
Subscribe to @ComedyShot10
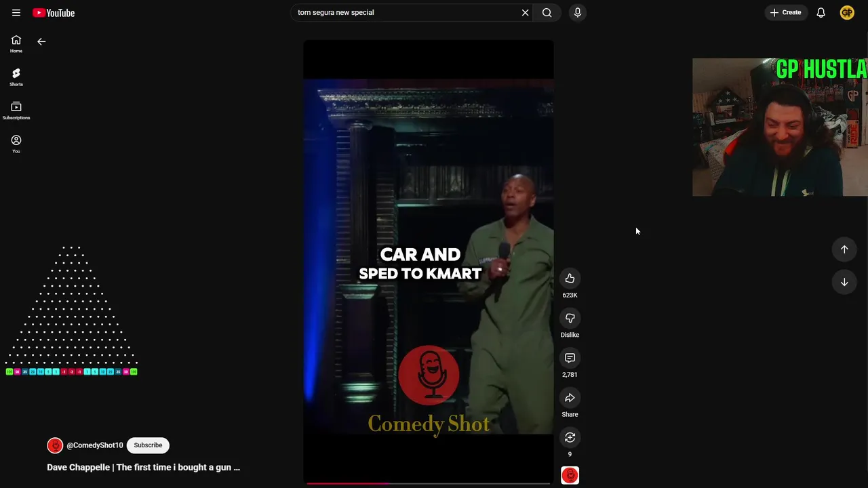tap(148, 445)
